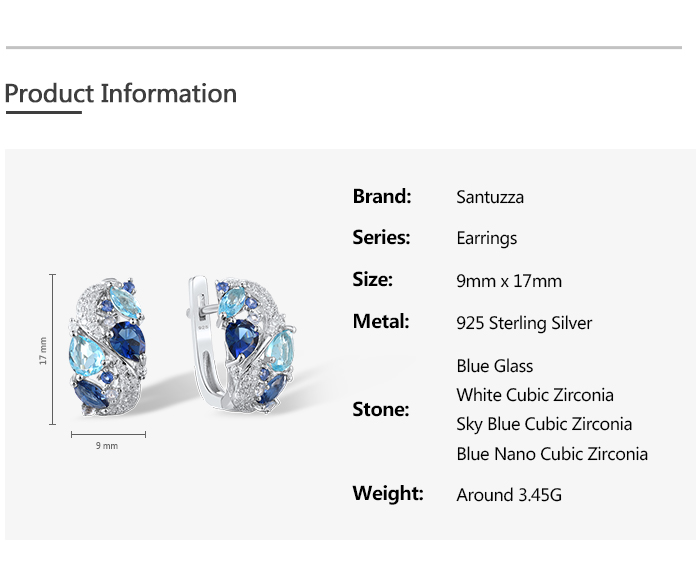Select the Series label
Viewport: 700px width, 588px height.
382,237
